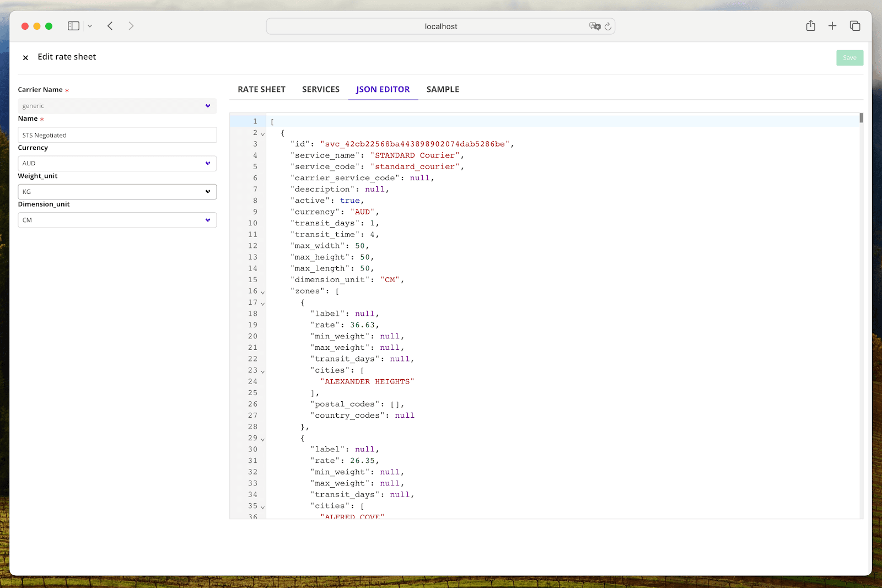Switch to the SERVICES tab
Viewport: 882px width, 588px height.
[x=320, y=89]
